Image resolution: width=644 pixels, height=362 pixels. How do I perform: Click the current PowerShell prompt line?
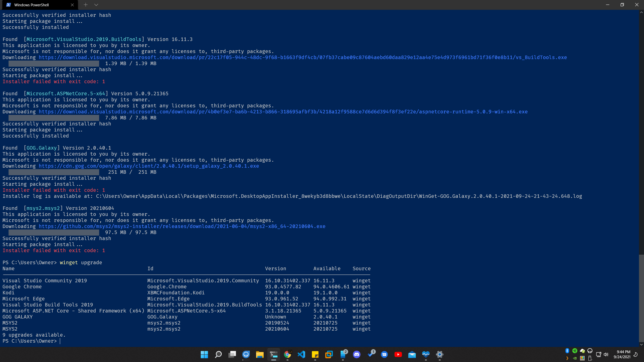tap(31, 341)
